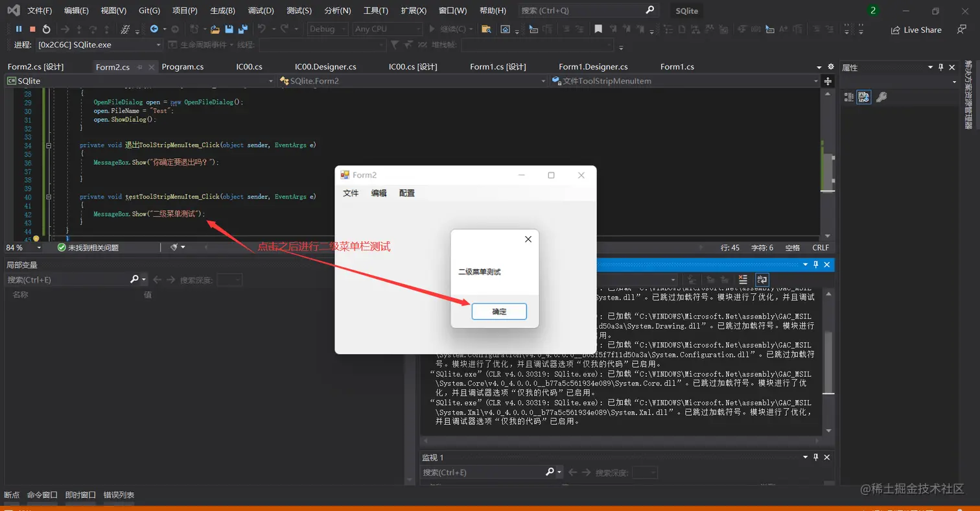
Task: Close the Form2.cs editor tab
Action: [x=152, y=67]
